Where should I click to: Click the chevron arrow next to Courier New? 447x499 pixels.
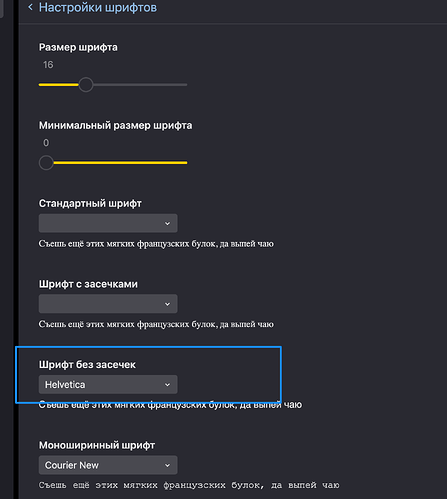tap(167, 465)
